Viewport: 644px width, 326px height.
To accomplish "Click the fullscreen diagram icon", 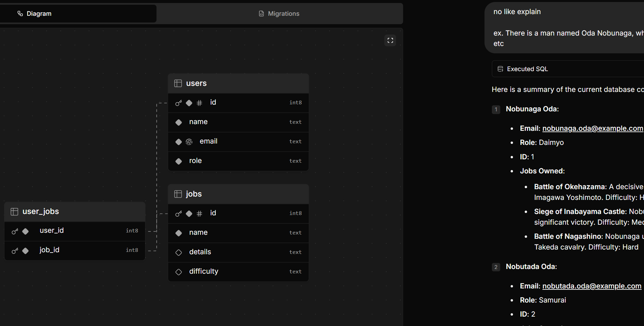I will 390,41.
